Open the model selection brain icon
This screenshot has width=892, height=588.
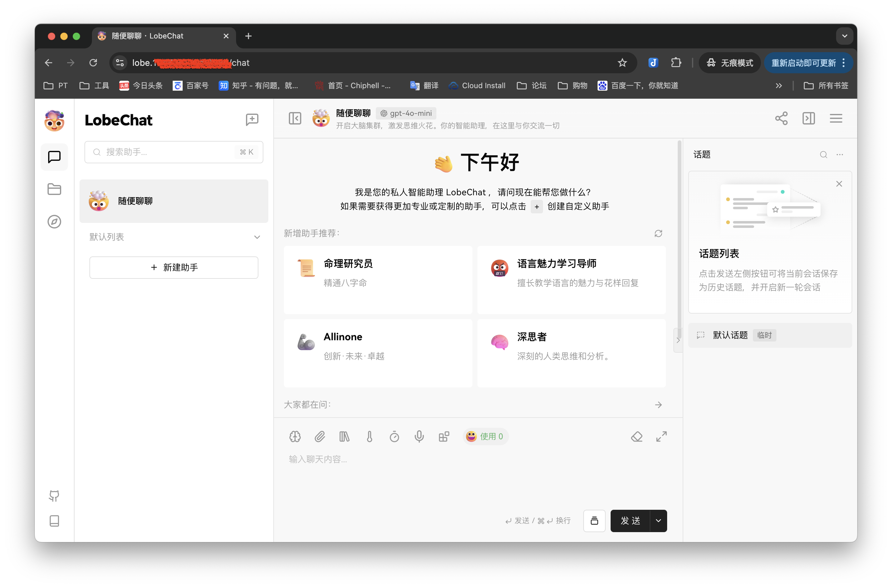pos(295,436)
